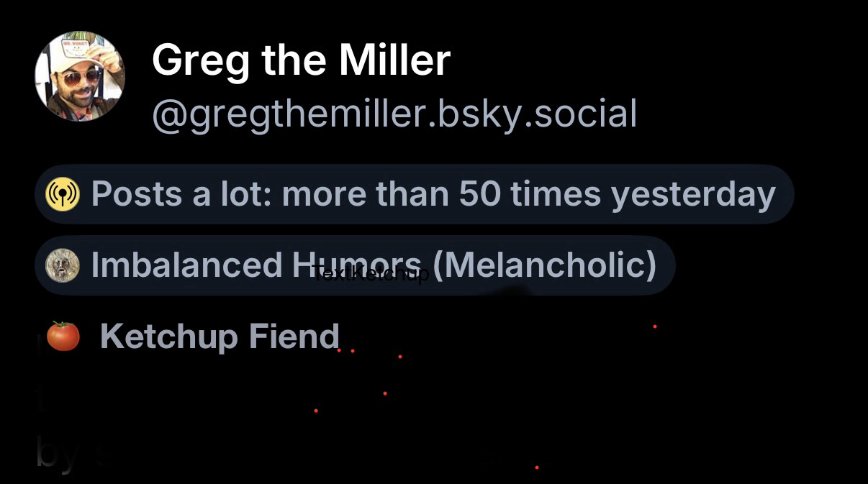The width and height of the screenshot is (868, 484).
Task: Click the tomato emoji icon
Action: coord(63,336)
